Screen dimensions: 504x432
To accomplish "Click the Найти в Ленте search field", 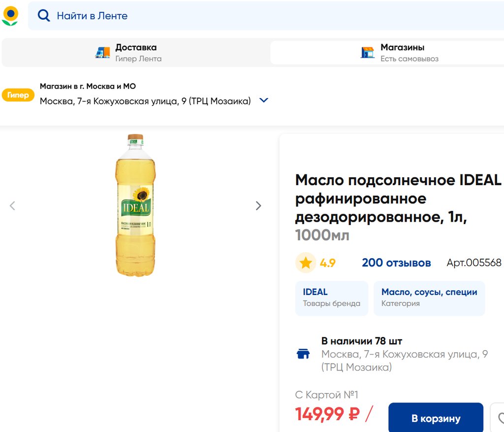I will [x=246, y=16].
